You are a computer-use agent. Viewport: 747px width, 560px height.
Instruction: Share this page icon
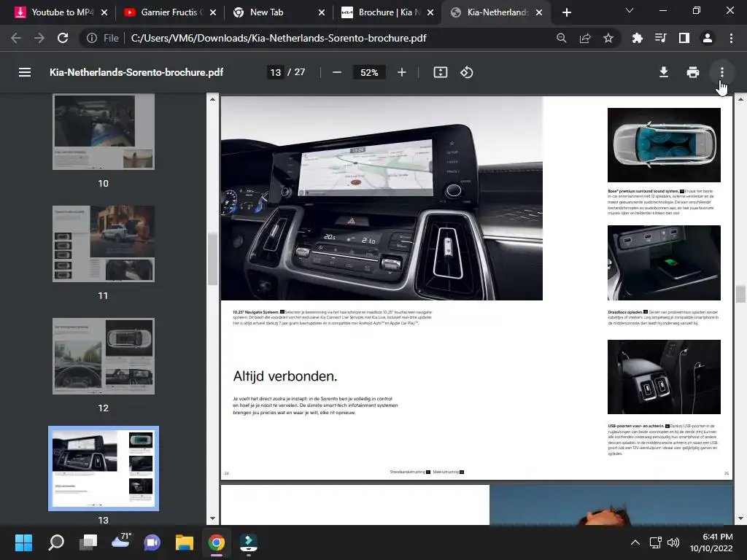tap(585, 38)
